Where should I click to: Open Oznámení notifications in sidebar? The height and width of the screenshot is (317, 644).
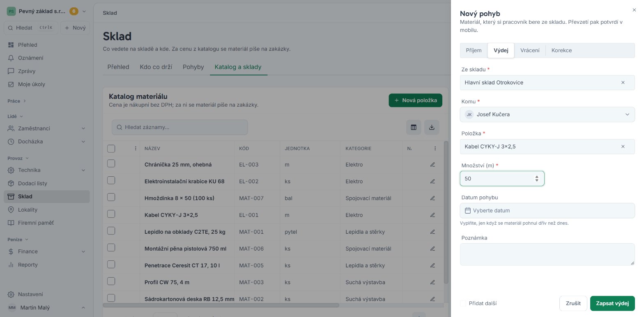[x=46, y=58]
